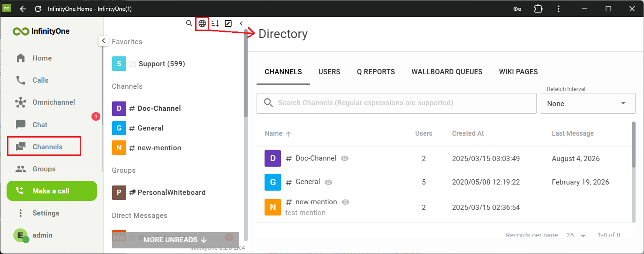Open Omnichannel in navigation
This screenshot has height=254, width=644.
tap(53, 102)
